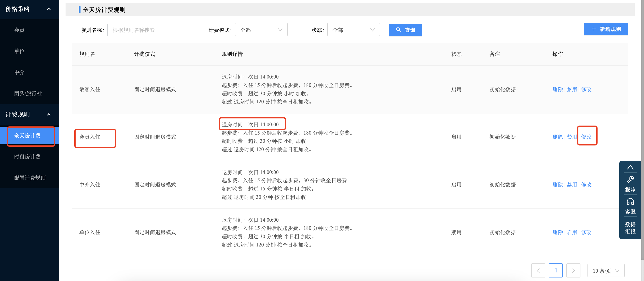Open the 计费模式 dropdown
The image size is (644, 281).
pos(261,30)
